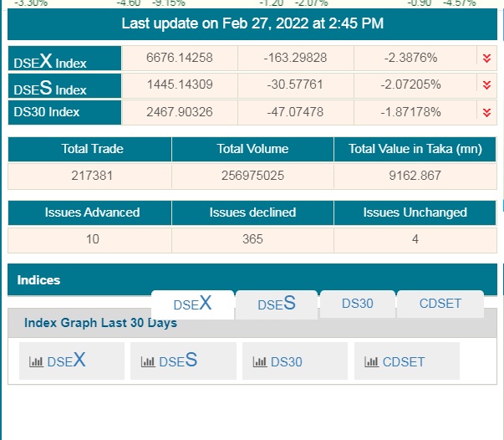Click the DS30 Index row label
504x440 pixels.
(47, 112)
